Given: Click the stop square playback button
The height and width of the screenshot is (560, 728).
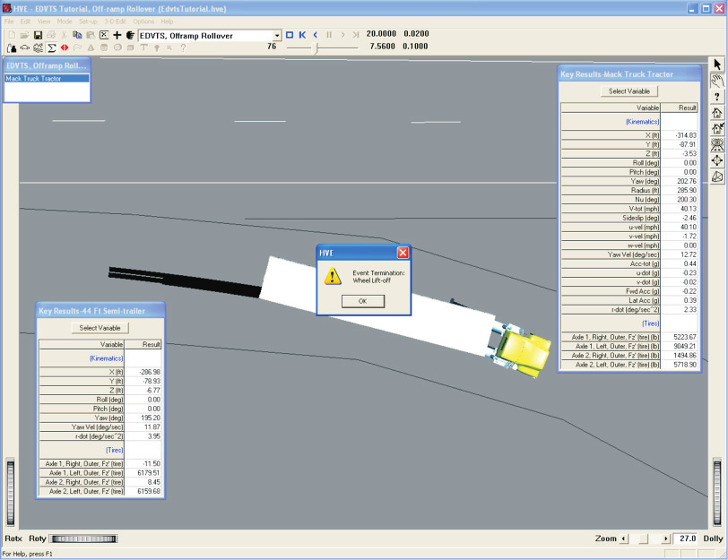Looking at the screenshot, I should pos(290,35).
